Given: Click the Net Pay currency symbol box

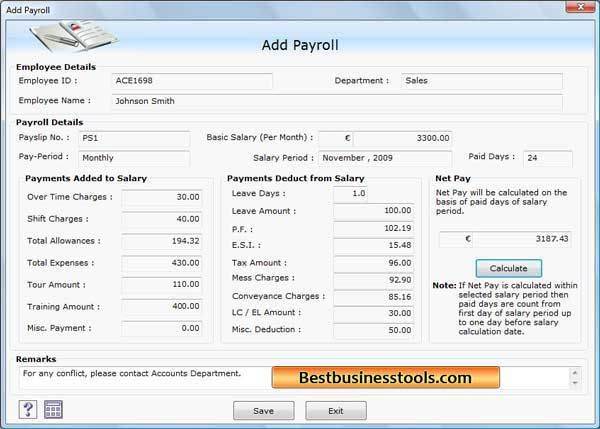Looking at the screenshot, I should tap(457, 239).
